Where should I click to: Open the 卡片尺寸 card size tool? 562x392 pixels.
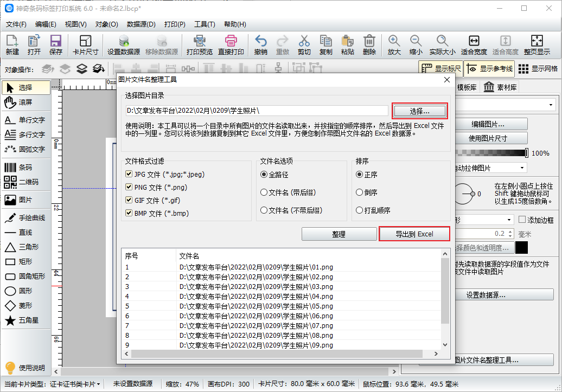click(x=85, y=45)
